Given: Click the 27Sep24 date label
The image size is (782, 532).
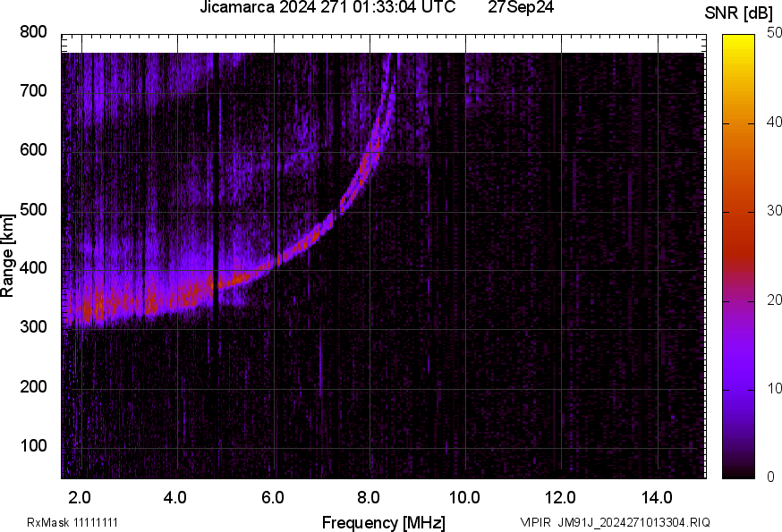Looking at the screenshot, I should click(x=520, y=8).
